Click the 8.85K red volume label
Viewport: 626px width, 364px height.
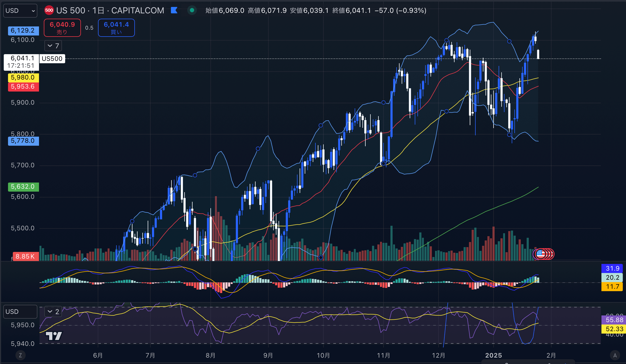click(x=26, y=256)
